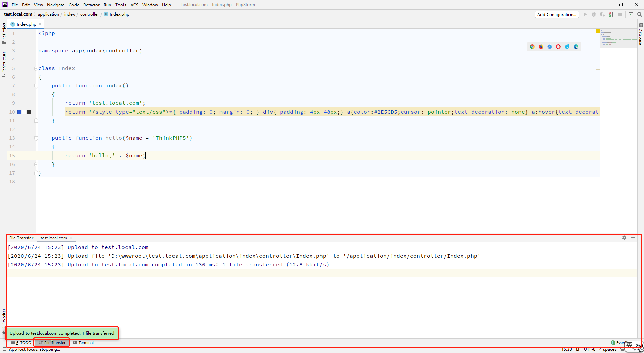This screenshot has width=644, height=353.
Task: Click the 英 input method indicator
Action: [x=629, y=344]
